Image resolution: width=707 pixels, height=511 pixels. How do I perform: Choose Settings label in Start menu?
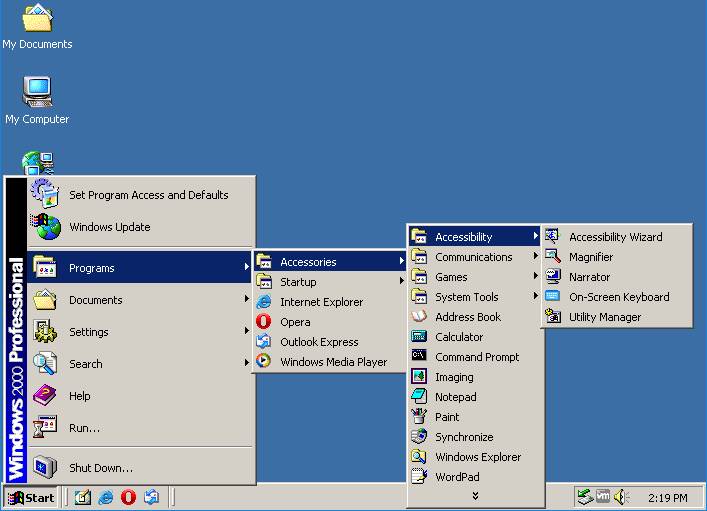[89, 332]
